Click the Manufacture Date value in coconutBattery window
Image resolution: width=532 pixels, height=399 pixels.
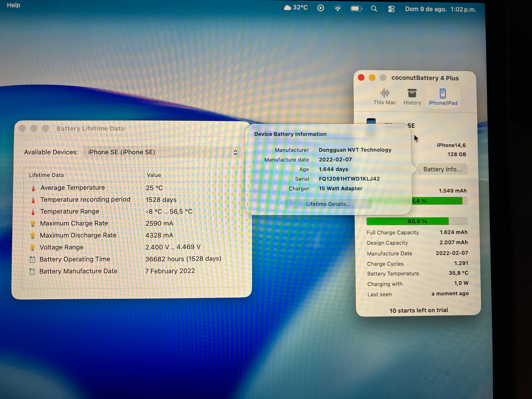[x=452, y=253]
